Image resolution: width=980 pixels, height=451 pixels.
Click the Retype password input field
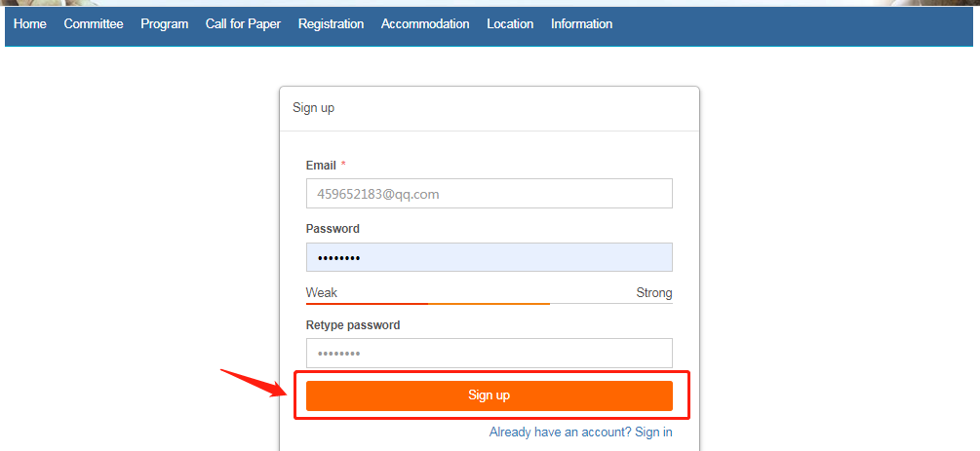[x=489, y=353]
